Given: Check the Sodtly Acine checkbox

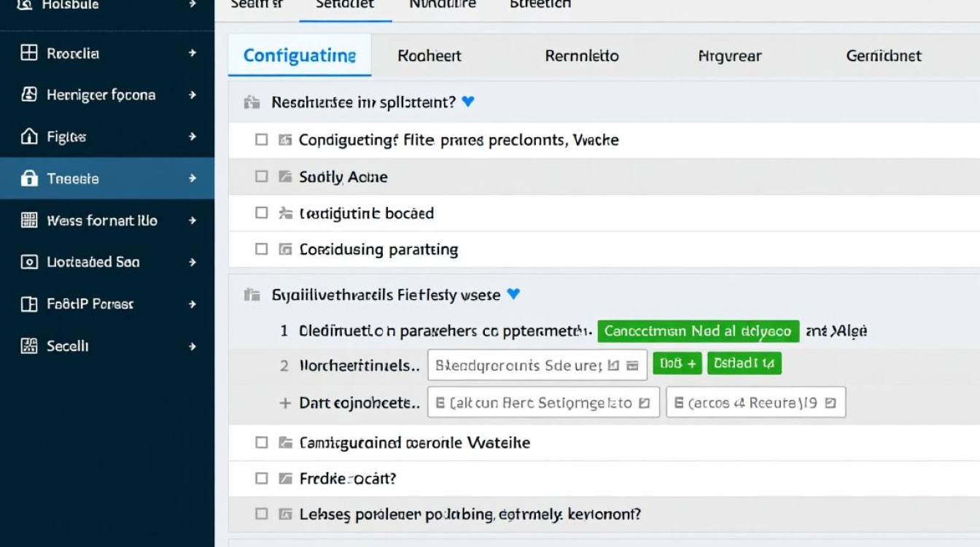Looking at the screenshot, I should click(x=262, y=176).
